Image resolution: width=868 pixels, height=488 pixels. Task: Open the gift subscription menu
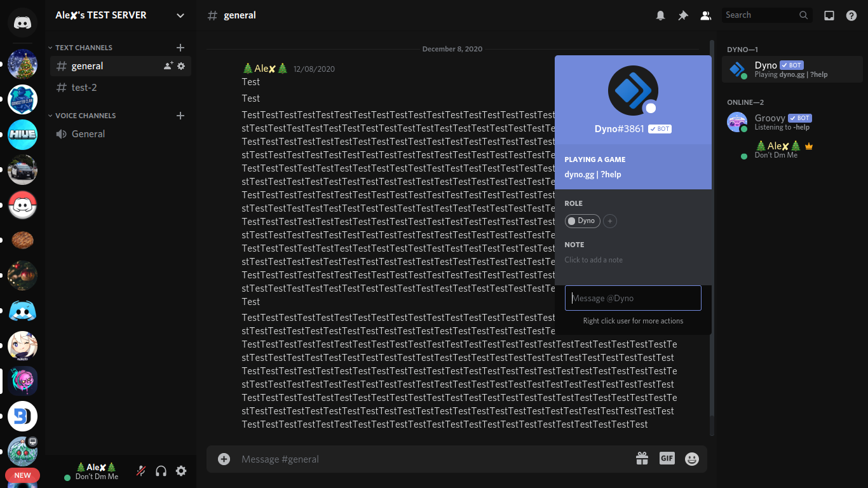click(x=642, y=458)
